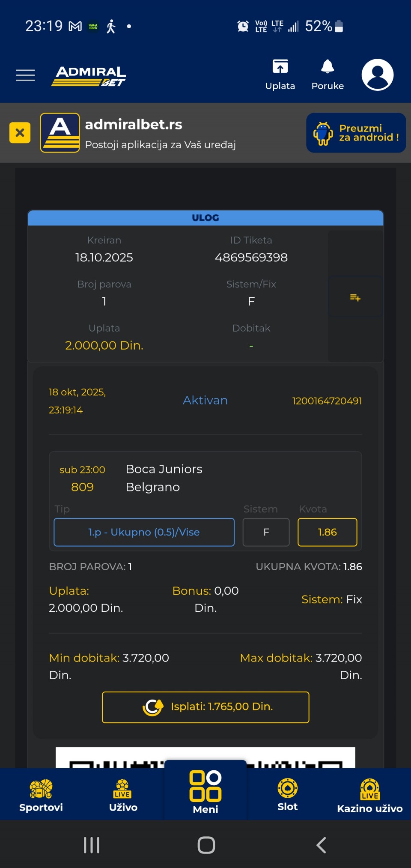Image resolution: width=411 pixels, height=868 pixels.
Task: Open the Meni tab
Action: coord(205,792)
